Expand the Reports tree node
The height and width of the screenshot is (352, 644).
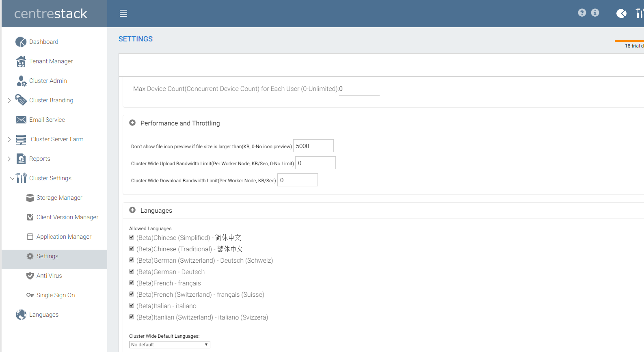click(9, 159)
